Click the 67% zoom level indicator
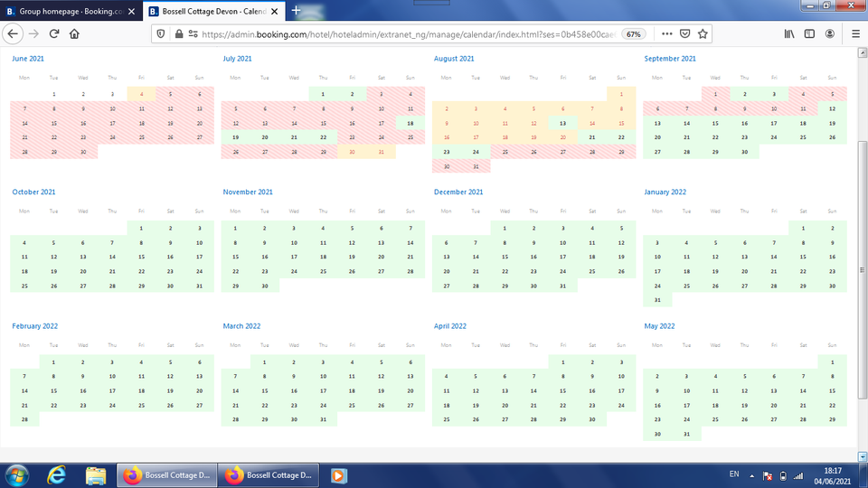The height and width of the screenshot is (488, 868). pos(634,33)
